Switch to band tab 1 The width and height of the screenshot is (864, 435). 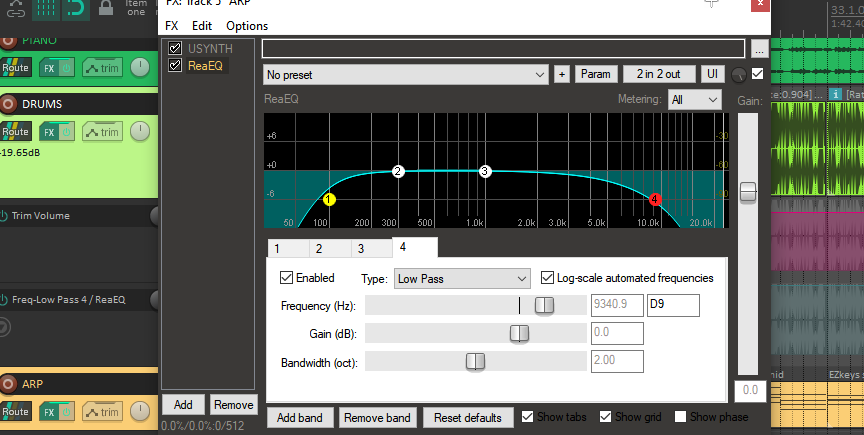288,249
